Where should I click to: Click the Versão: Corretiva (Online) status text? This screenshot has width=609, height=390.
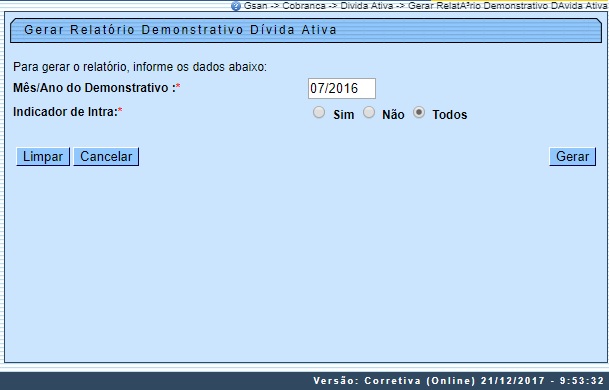click(459, 381)
